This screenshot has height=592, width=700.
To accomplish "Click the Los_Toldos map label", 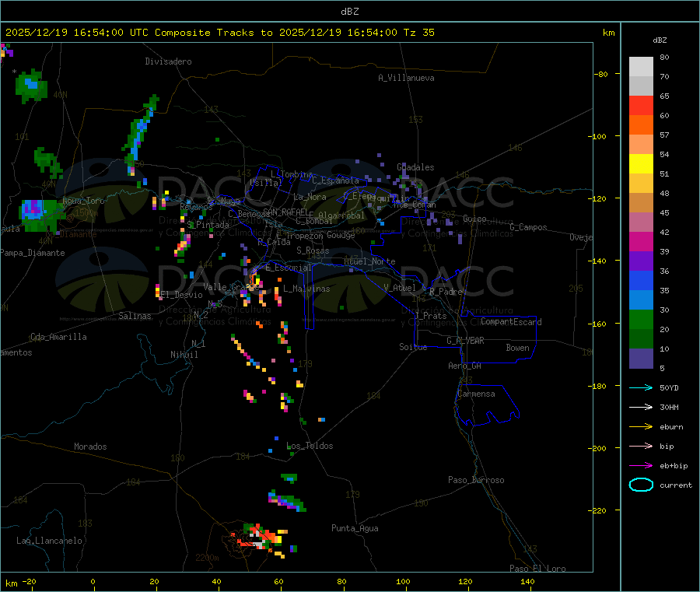I will (x=310, y=446).
